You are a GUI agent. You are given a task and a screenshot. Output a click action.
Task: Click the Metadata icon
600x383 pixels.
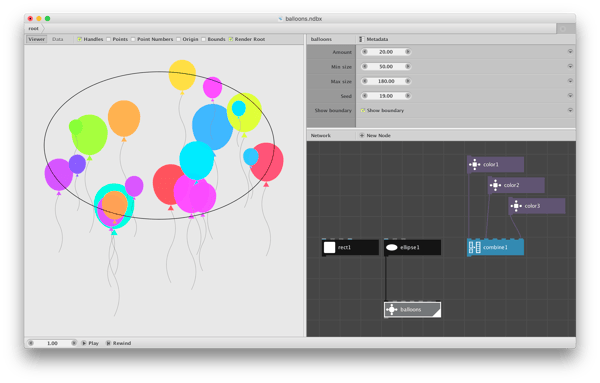[361, 39]
